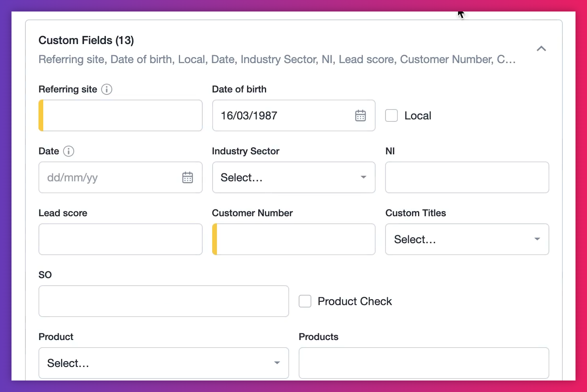Image resolution: width=587 pixels, height=392 pixels.
Task: Click the Customer Number label
Action: click(252, 213)
